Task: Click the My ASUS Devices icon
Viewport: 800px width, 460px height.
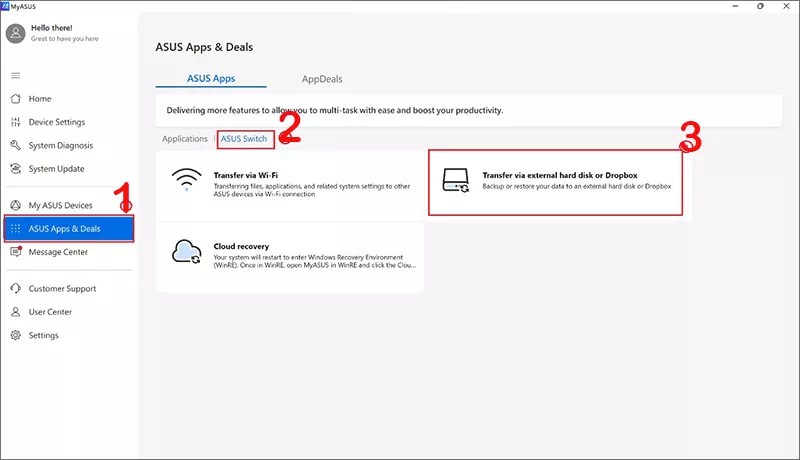Action: (16, 205)
